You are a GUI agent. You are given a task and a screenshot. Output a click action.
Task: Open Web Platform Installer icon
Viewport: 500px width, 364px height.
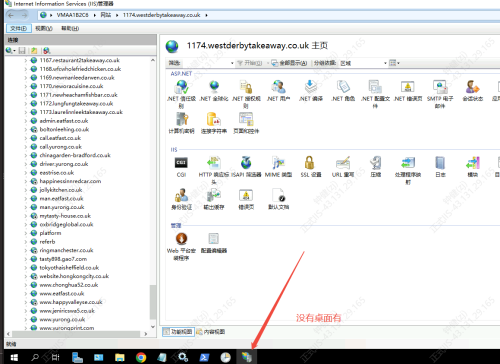click(181, 239)
